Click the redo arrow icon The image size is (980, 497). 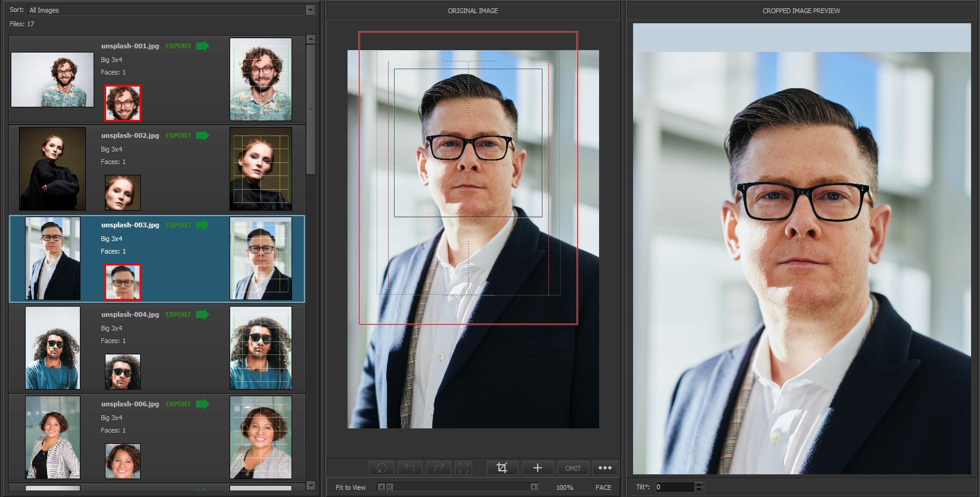[439, 468]
